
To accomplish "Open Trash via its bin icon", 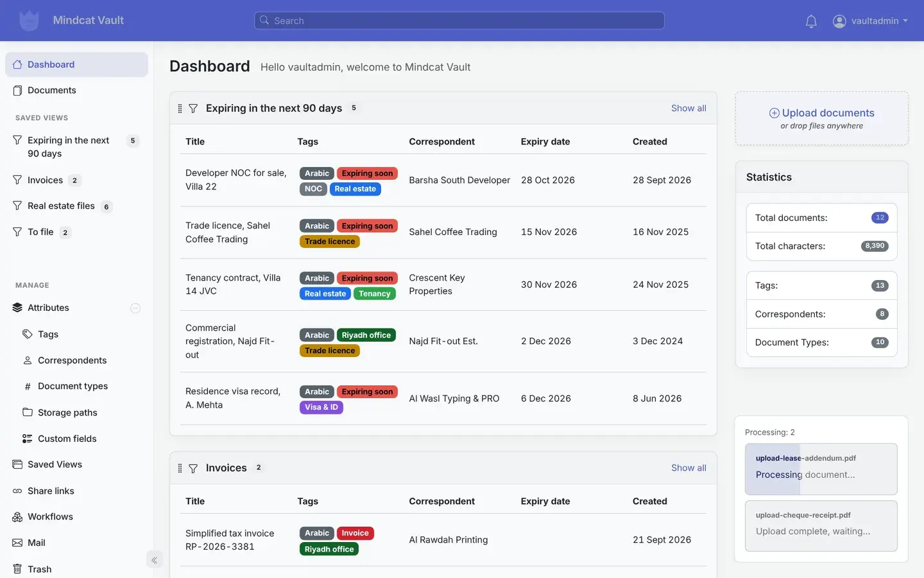I will click(x=17, y=569).
